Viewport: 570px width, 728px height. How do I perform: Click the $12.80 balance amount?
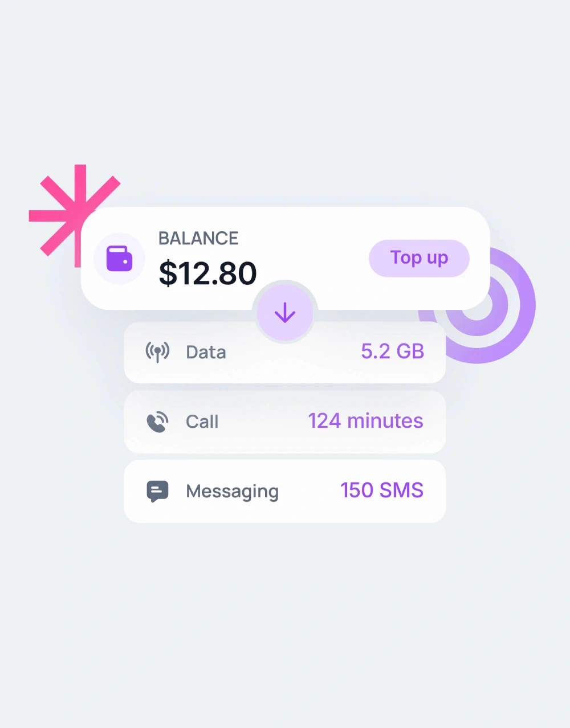click(x=207, y=273)
